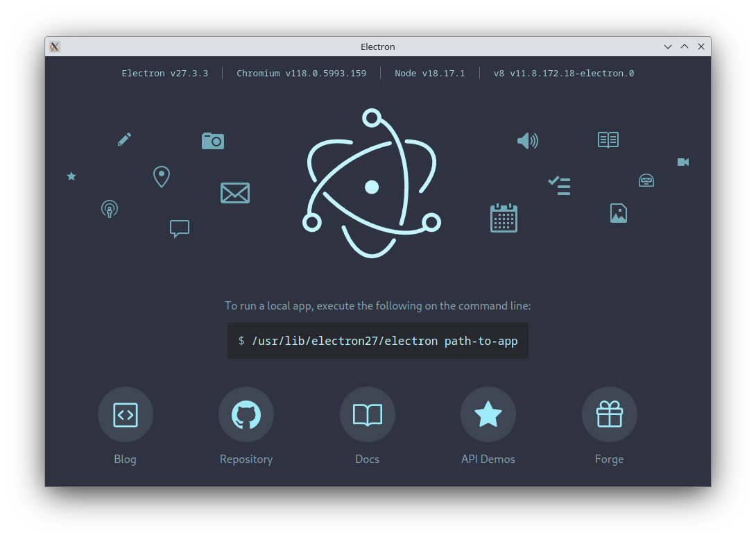Click the speaker volume icon
Screen dimensions: 756x540
click(527, 141)
